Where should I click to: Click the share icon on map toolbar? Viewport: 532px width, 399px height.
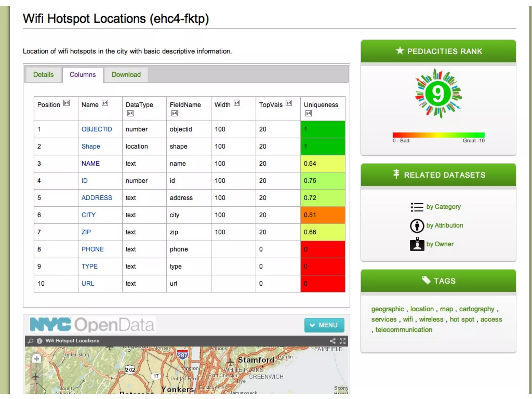[x=332, y=341]
